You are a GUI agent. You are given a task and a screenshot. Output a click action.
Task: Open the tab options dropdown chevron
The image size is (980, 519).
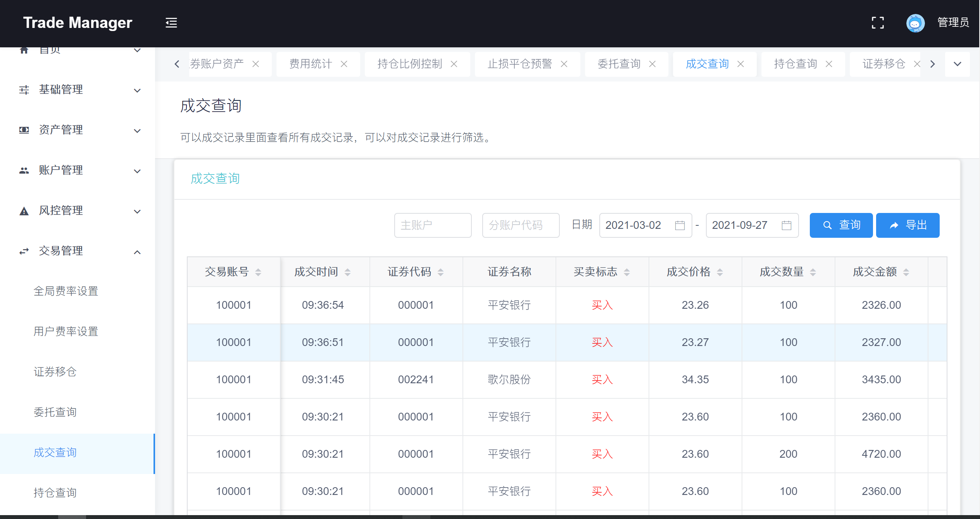(x=957, y=64)
